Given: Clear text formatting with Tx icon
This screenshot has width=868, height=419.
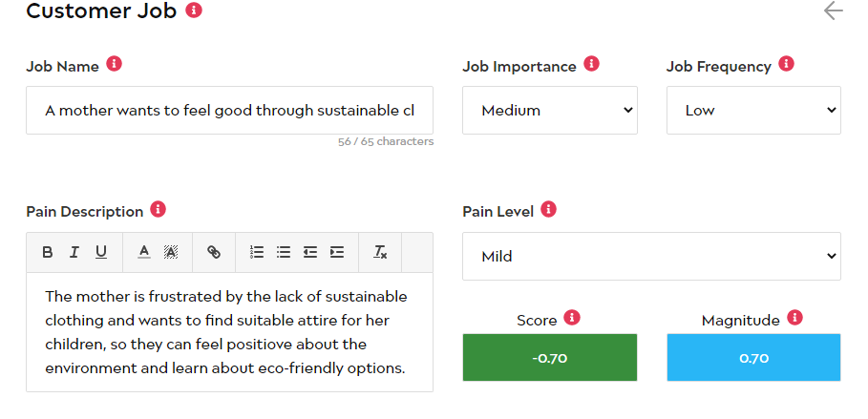Looking at the screenshot, I should click(x=380, y=252).
